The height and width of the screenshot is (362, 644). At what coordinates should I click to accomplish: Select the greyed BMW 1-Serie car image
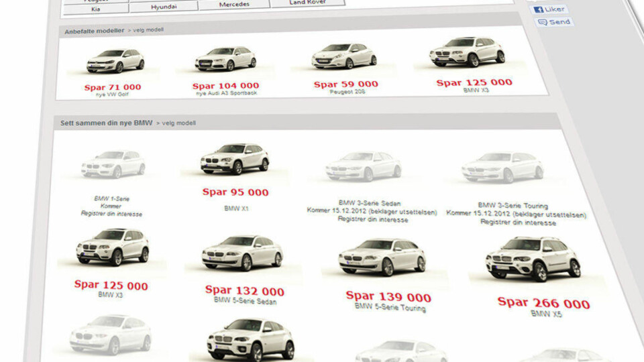coord(113,164)
